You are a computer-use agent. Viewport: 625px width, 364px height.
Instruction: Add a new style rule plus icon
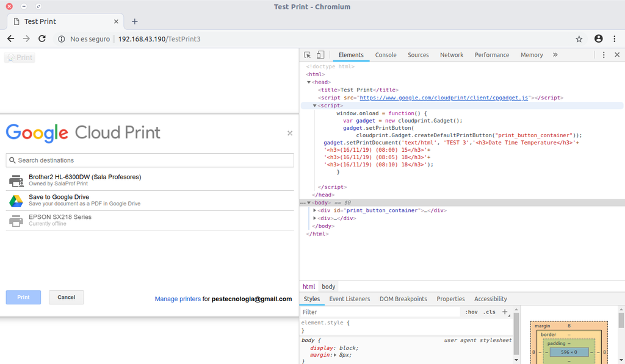(505, 312)
